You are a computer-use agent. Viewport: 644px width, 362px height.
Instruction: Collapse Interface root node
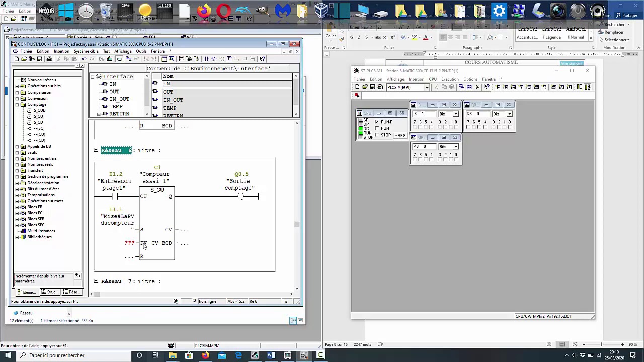(93, 77)
